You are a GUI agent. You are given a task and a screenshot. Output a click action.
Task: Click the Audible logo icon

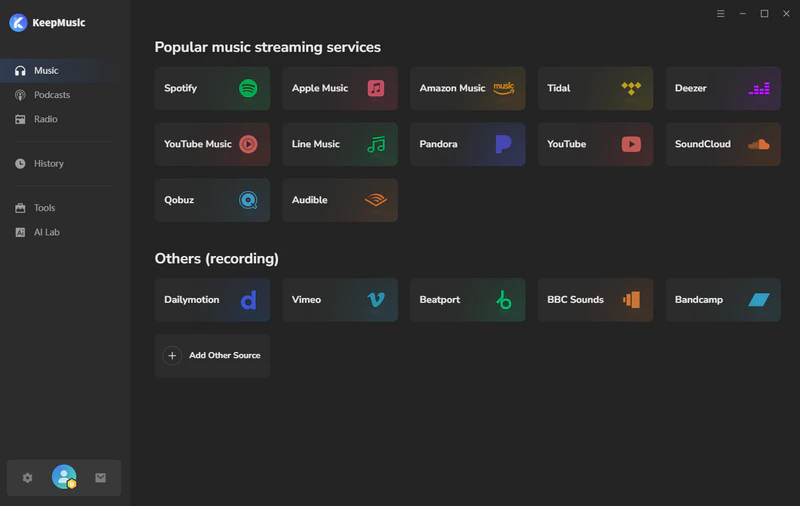click(376, 200)
